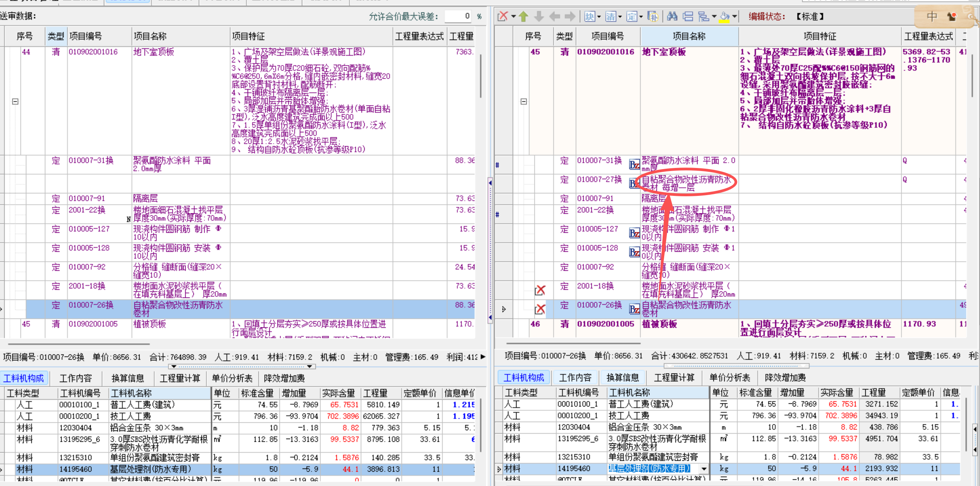Click the Bz icon beside row 010007-31换
Screen dimensions: 980x486
(634, 164)
